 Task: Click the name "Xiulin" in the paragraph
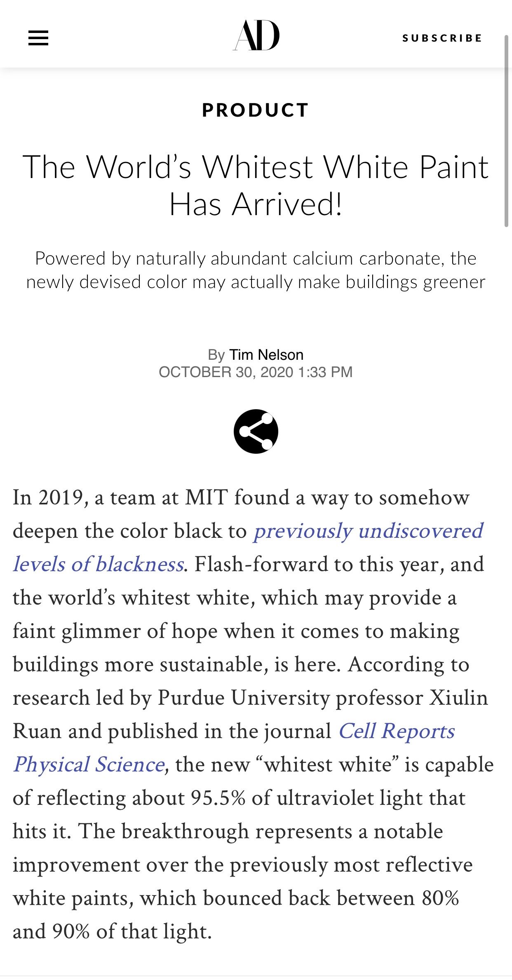pyautogui.click(x=459, y=698)
